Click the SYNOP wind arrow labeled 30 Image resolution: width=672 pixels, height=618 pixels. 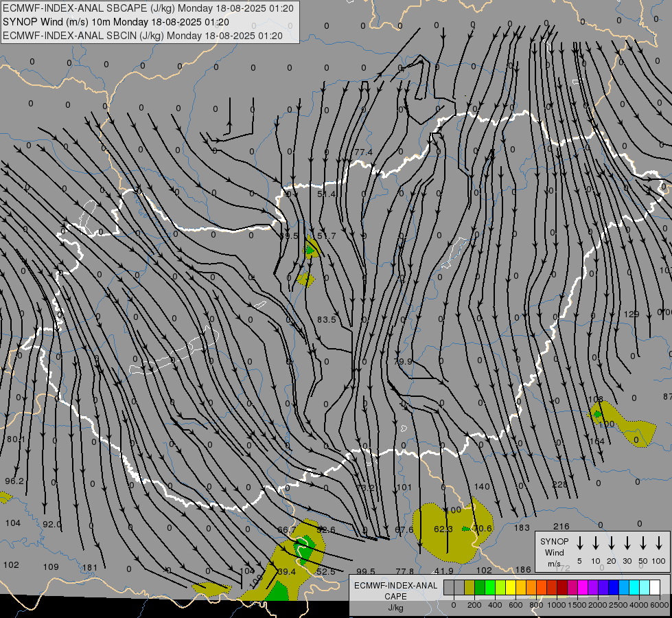(627, 543)
